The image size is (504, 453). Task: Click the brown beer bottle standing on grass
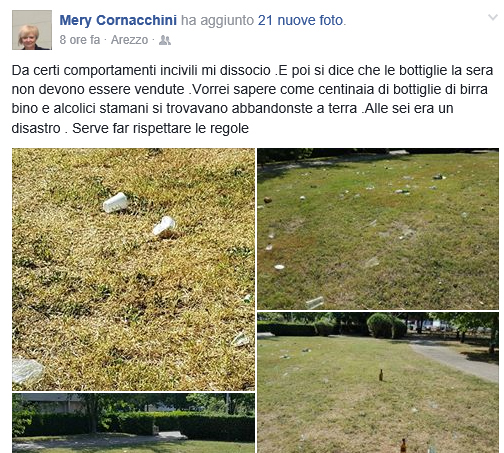point(381,375)
